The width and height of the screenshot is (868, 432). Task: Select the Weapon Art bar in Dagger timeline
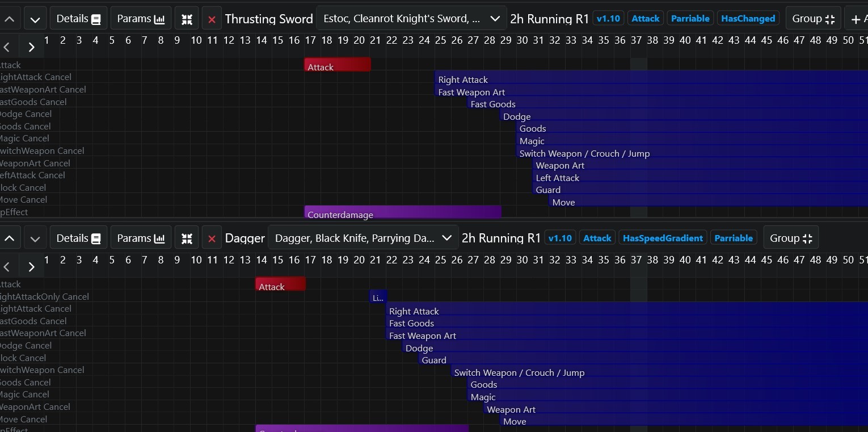click(x=676, y=408)
